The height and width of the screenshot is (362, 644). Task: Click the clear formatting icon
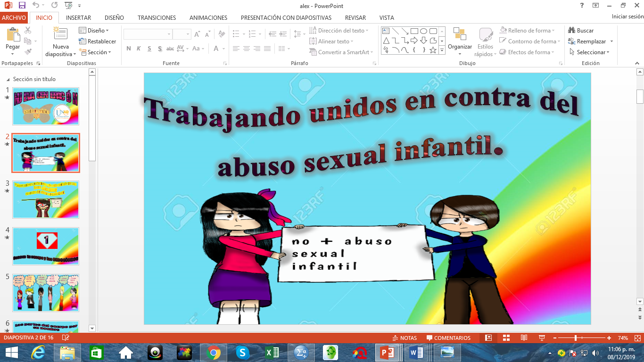pos(222,34)
